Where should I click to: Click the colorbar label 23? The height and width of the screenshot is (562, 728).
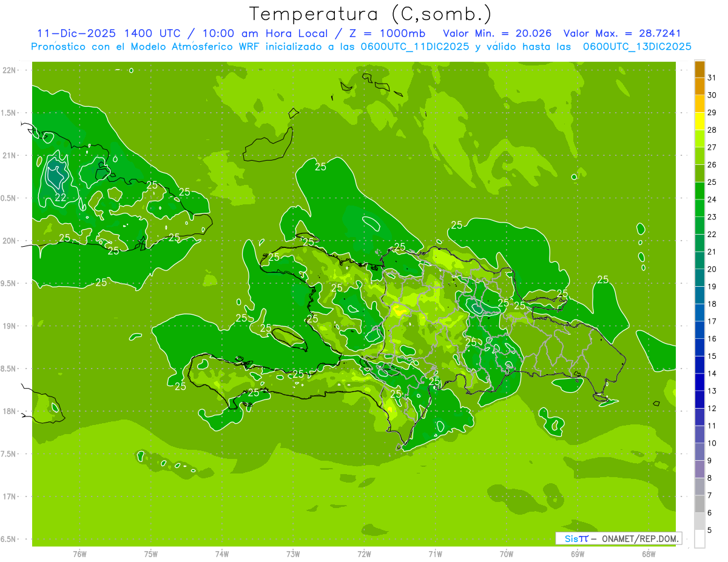tap(712, 217)
